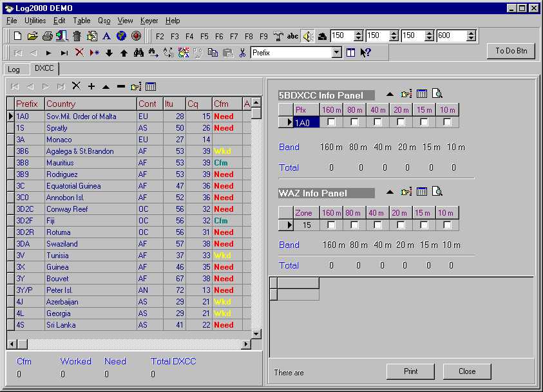Check the 20 m box for 1A0
Viewport: 543px width, 392px height.
(401, 122)
